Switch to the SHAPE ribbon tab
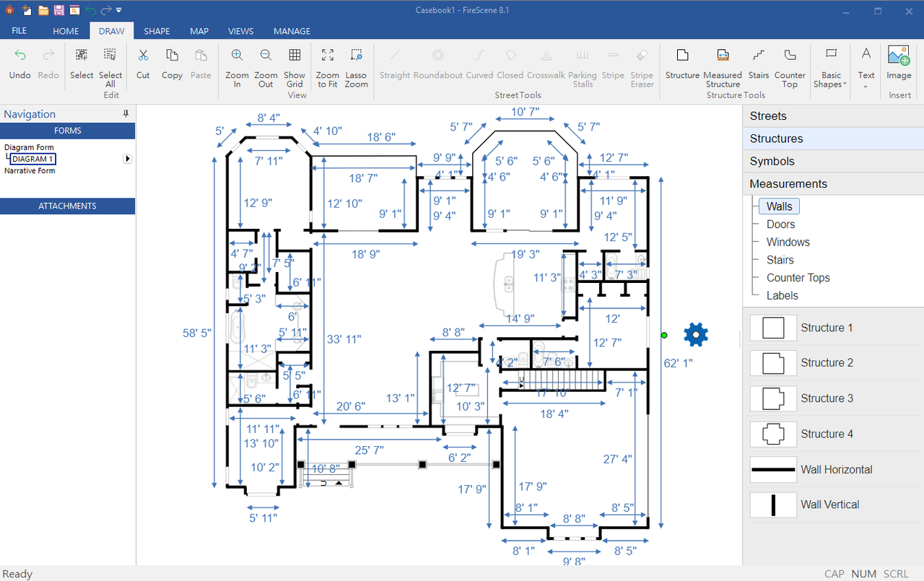924x581 pixels. click(x=157, y=31)
